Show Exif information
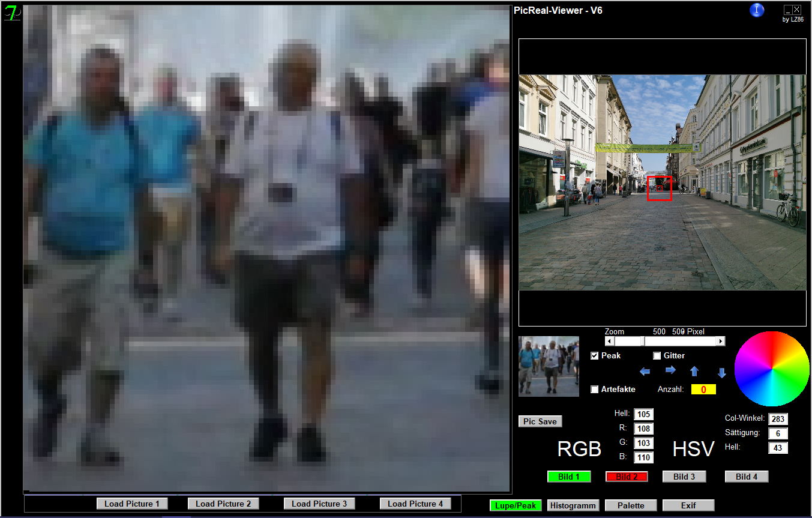The width and height of the screenshot is (812, 518). click(x=688, y=505)
